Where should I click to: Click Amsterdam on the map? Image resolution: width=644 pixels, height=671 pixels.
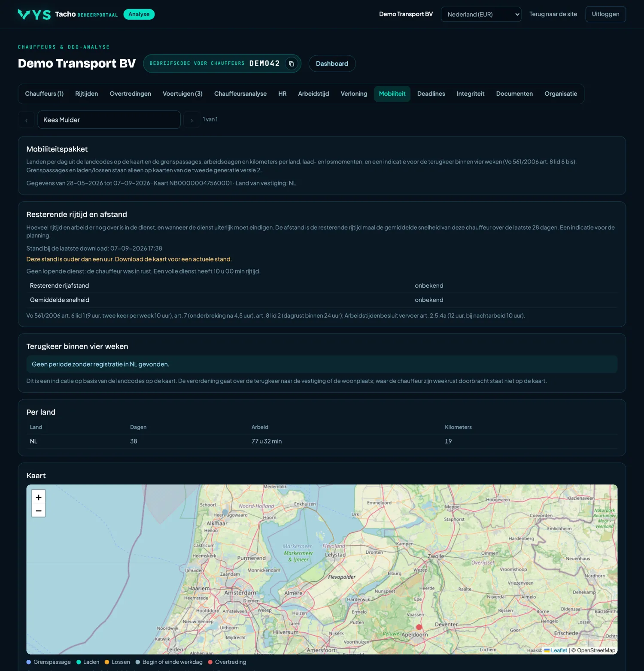click(x=240, y=593)
